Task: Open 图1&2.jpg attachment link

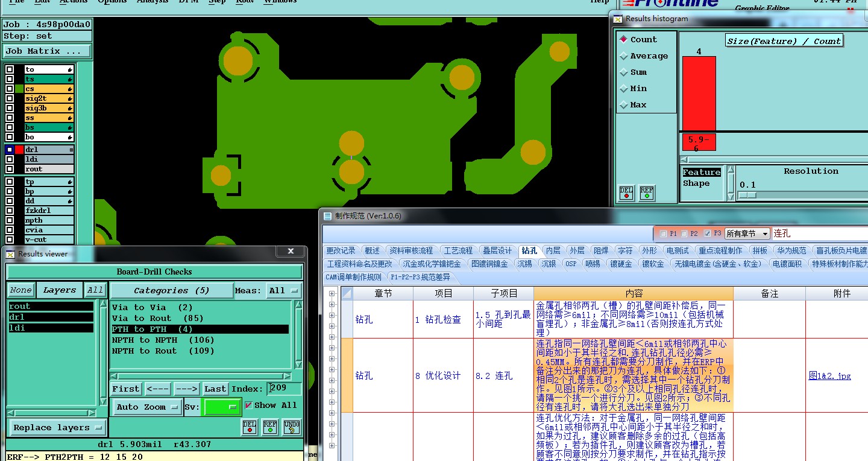Action: 829,376
